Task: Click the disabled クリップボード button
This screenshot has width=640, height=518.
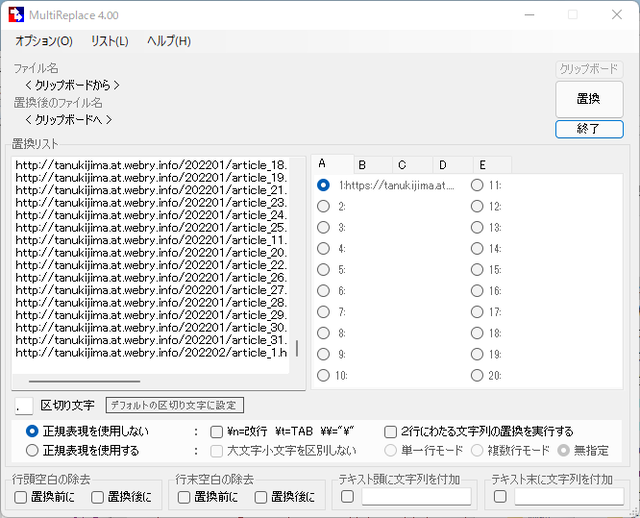Action: [589, 69]
